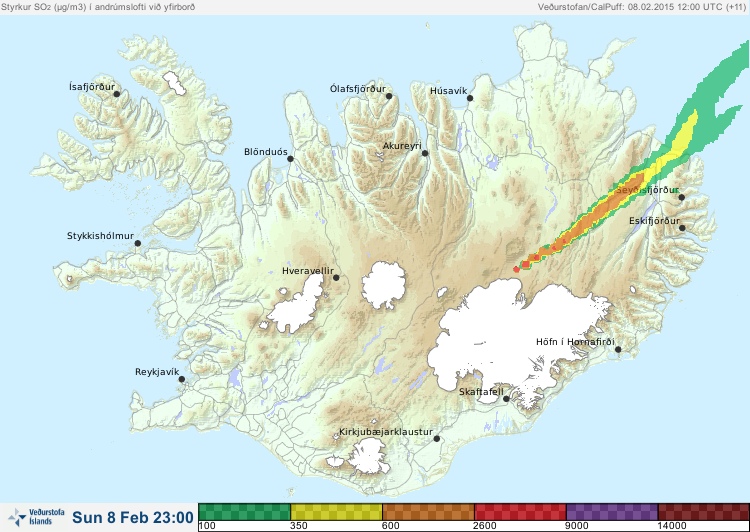Screen dimensions: 750x532
Task: Click the 'Eskifjörður' map label
Action: click(x=654, y=221)
